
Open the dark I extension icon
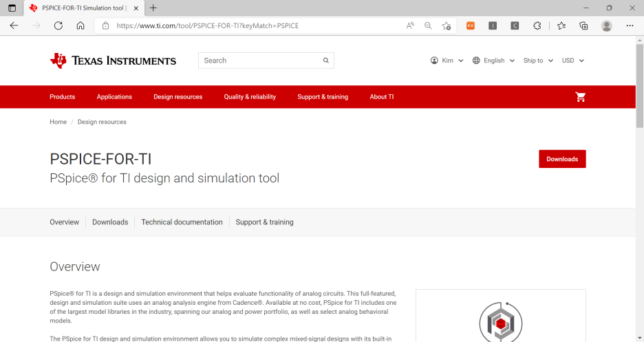(493, 25)
